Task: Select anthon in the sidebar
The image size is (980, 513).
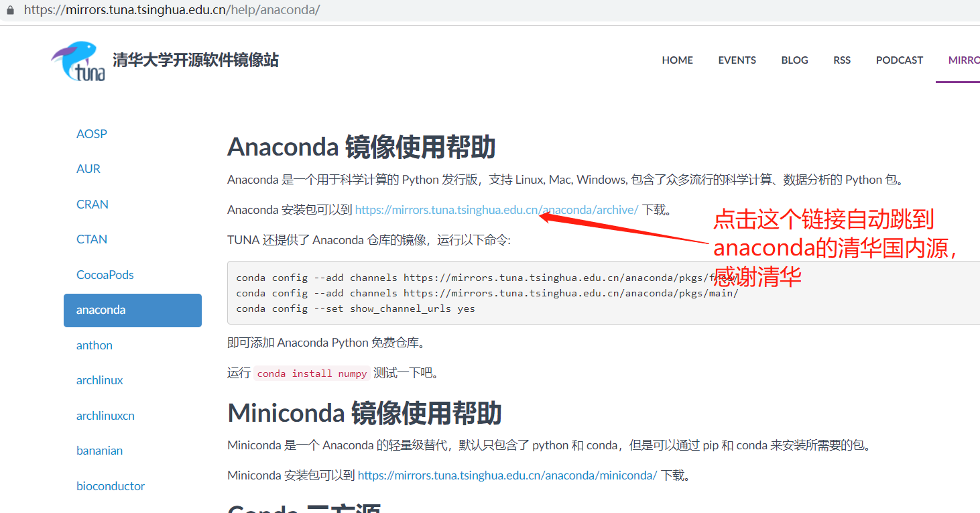Action: click(95, 345)
